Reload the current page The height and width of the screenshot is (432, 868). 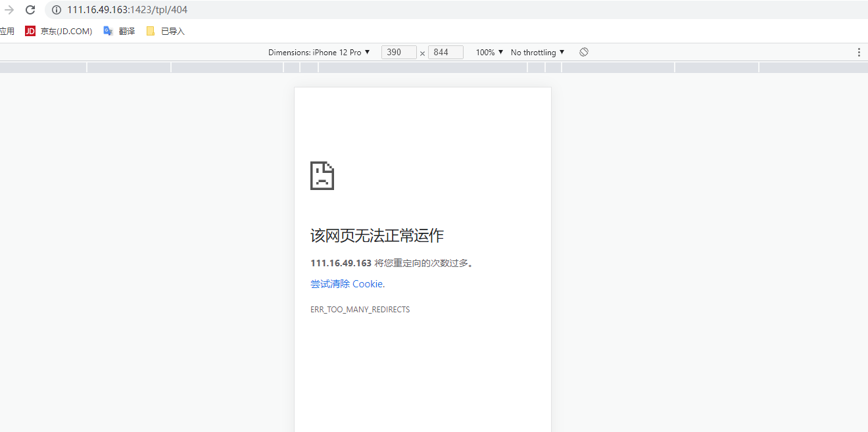[30, 10]
